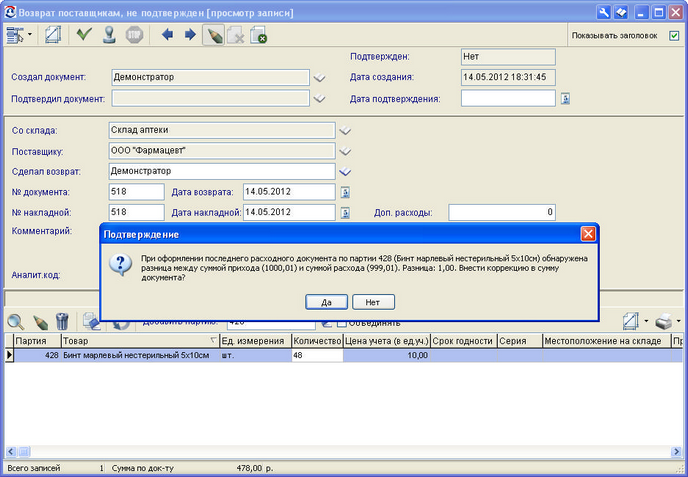This screenshot has height=477, width=688.
Task: Toggle the 'Показывать заголовок' checkbox
Action: pyautogui.click(x=674, y=36)
